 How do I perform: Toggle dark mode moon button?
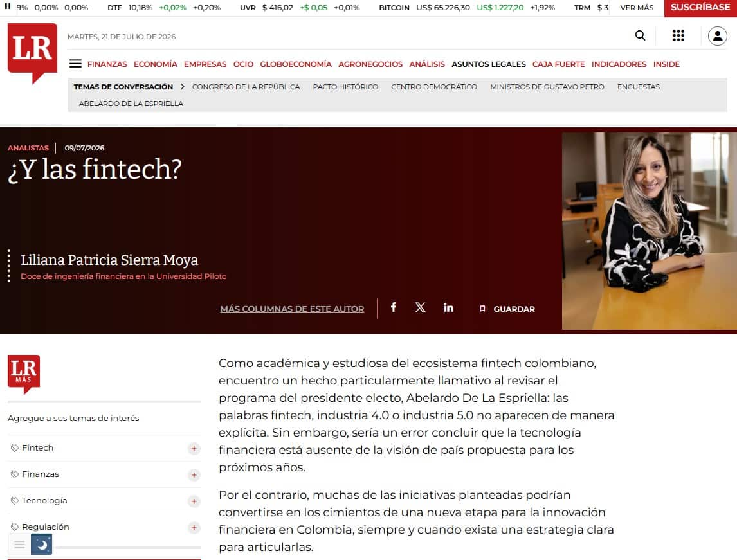point(41,545)
